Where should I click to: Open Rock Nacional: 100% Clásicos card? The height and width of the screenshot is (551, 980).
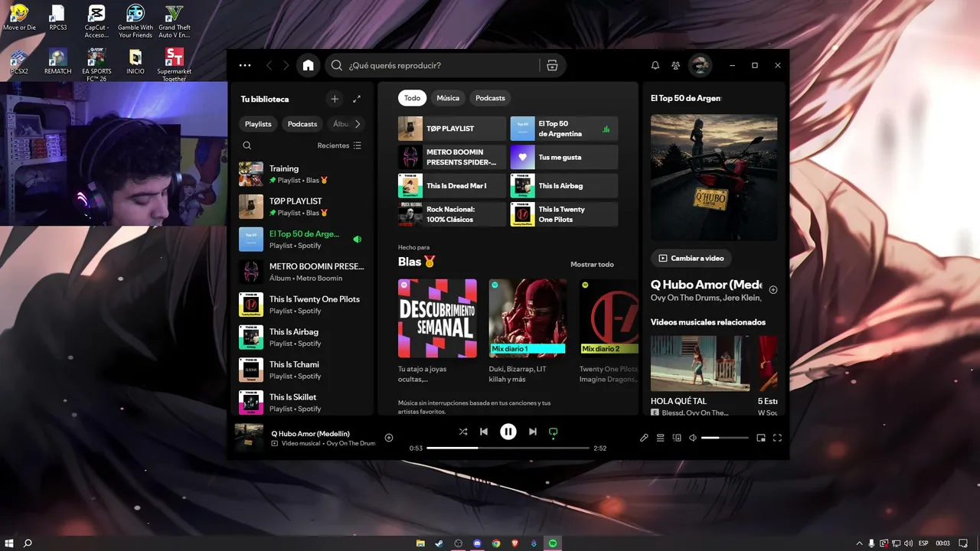tap(452, 214)
